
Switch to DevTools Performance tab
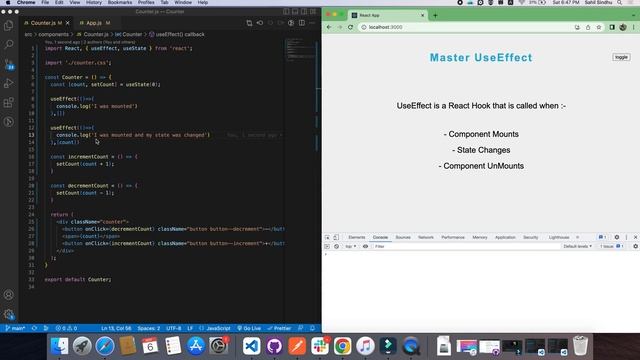453,237
